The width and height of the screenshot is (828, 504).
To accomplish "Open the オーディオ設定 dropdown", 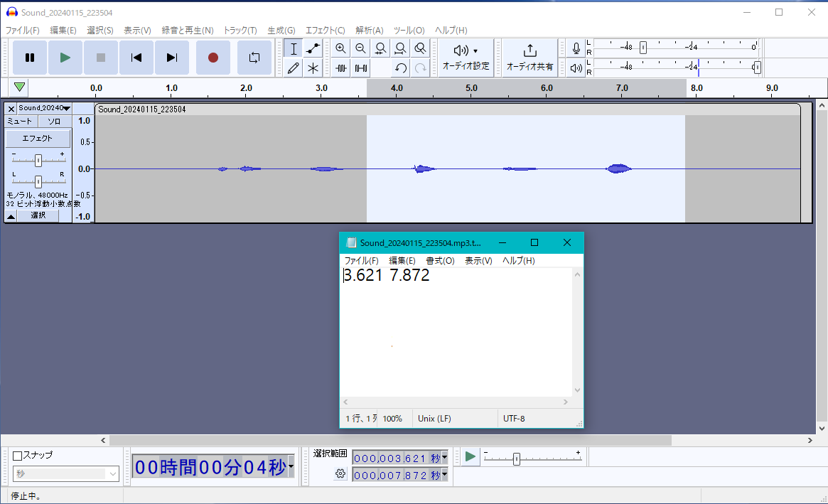I will (x=466, y=58).
